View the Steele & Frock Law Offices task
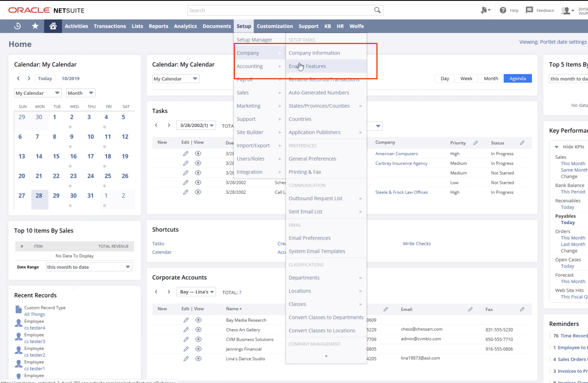This screenshot has height=383, width=588. (x=198, y=192)
